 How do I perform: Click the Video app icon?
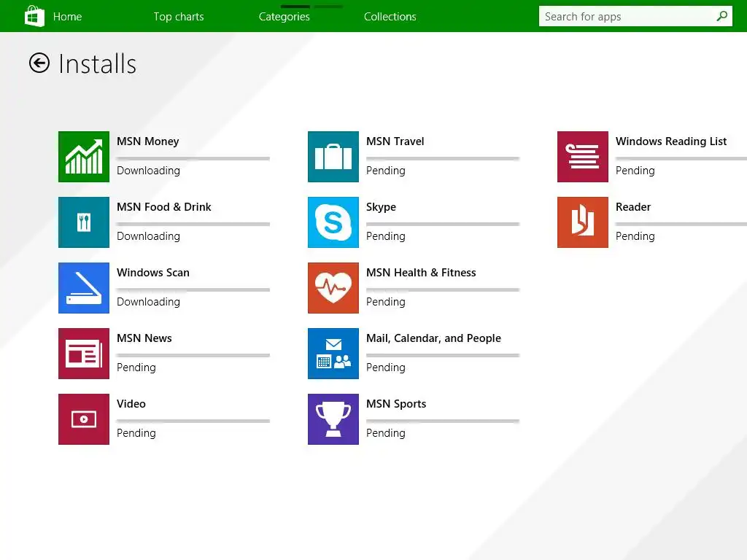pos(84,419)
